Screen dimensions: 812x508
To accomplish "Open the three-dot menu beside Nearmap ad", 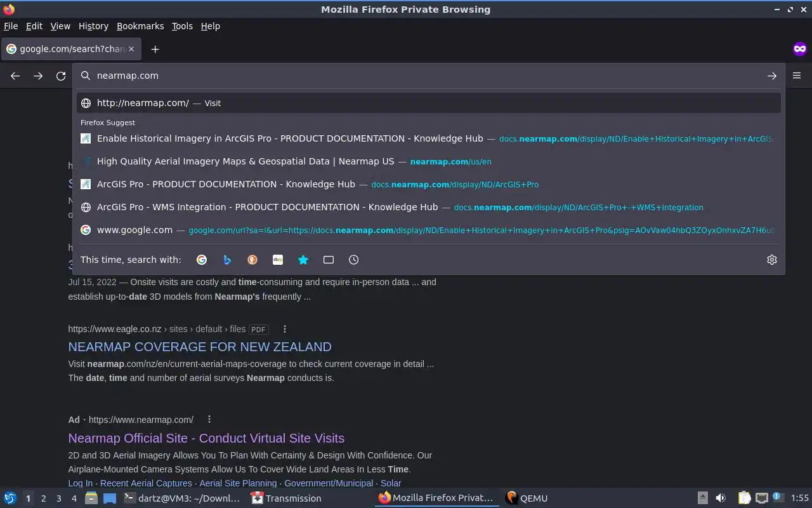I will (209, 419).
